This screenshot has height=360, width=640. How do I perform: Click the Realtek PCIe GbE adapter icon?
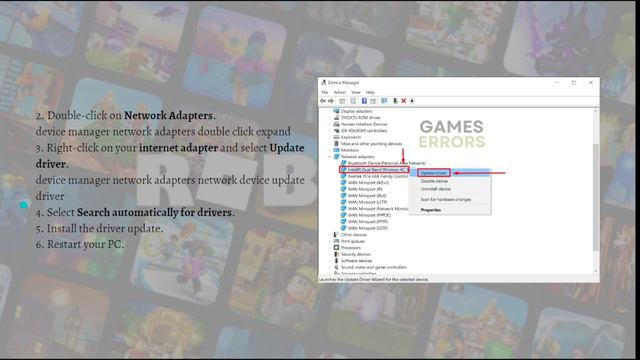coord(343,176)
